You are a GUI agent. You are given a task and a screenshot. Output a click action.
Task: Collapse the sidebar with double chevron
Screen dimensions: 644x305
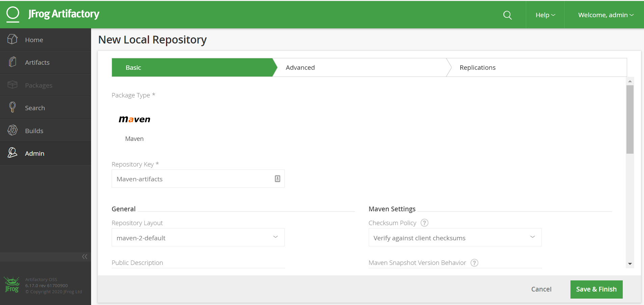(85, 257)
